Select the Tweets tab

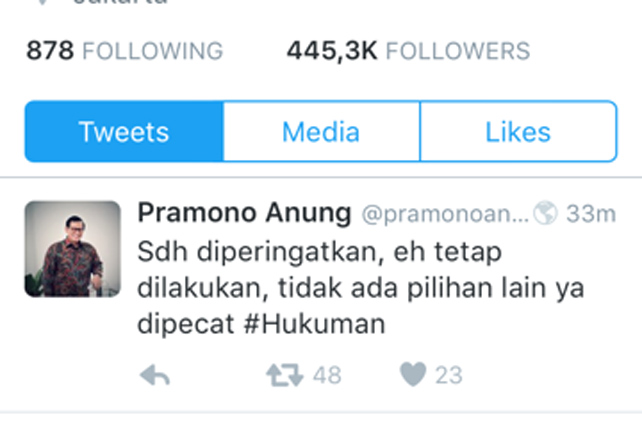(124, 131)
